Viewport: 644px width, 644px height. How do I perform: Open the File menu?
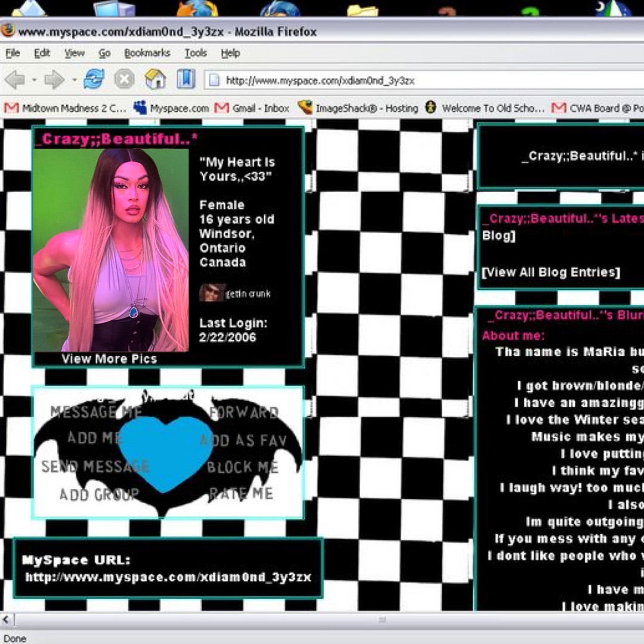point(13,53)
